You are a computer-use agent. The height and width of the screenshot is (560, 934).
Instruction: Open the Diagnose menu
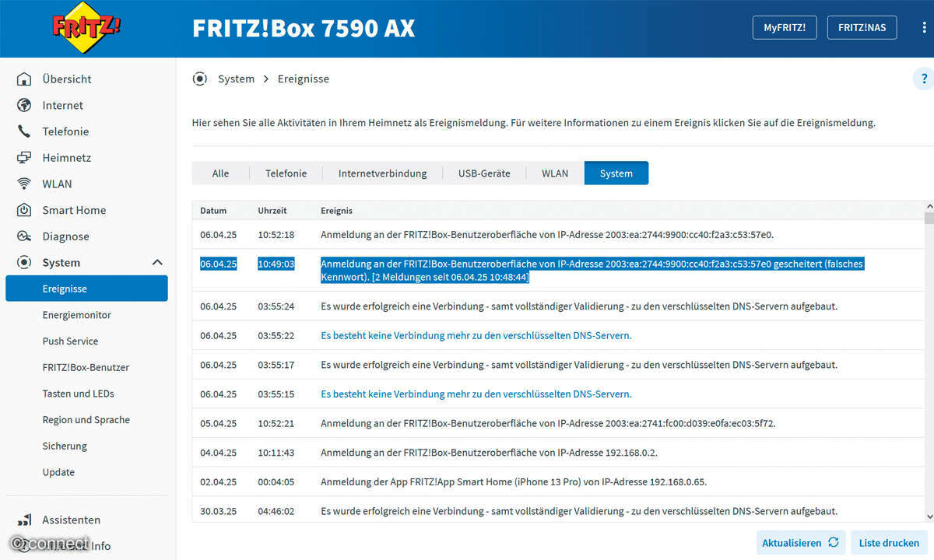pyautogui.click(x=65, y=236)
